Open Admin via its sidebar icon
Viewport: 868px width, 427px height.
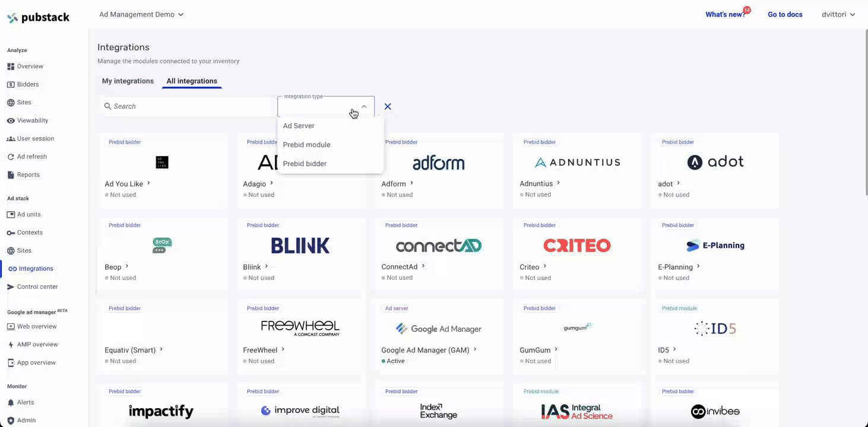(11, 420)
